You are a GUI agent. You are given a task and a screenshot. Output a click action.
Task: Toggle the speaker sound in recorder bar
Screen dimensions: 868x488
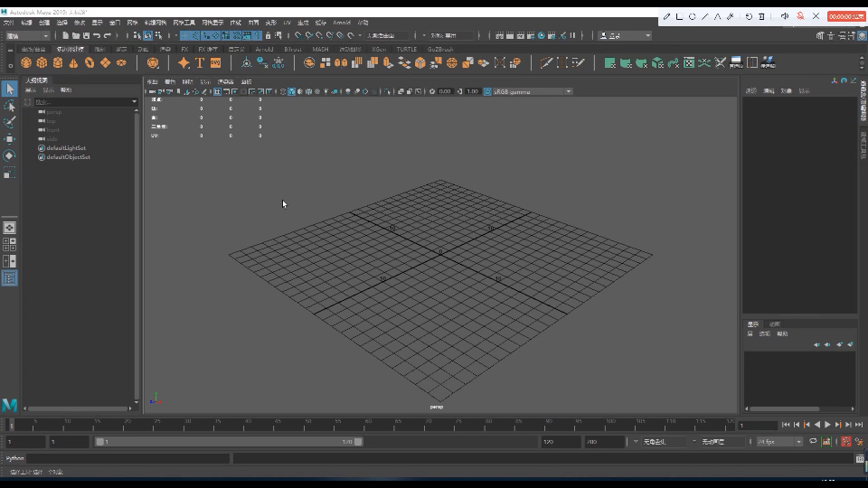784,16
